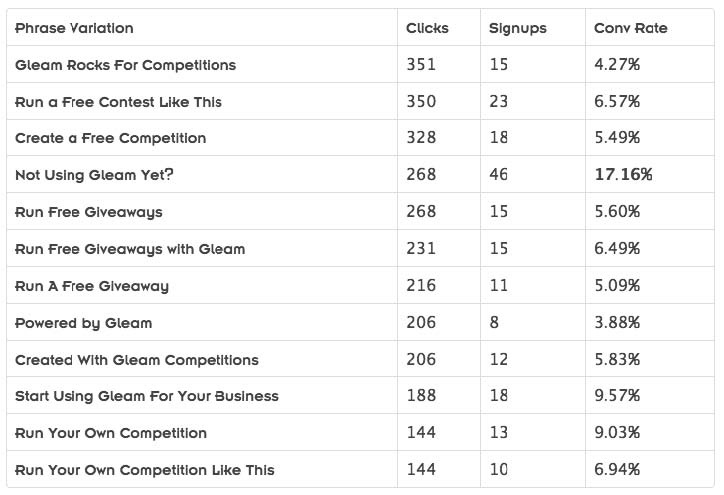This screenshot has width=724, height=495.
Task: Click the 351 clicks value
Action: pos(421,64)
